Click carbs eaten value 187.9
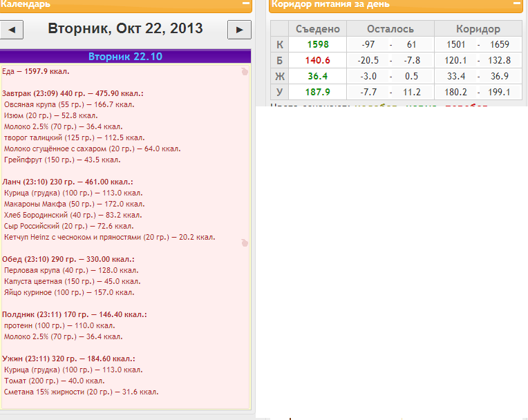This screenshot has height=420, width=528. tap(317, 92)
